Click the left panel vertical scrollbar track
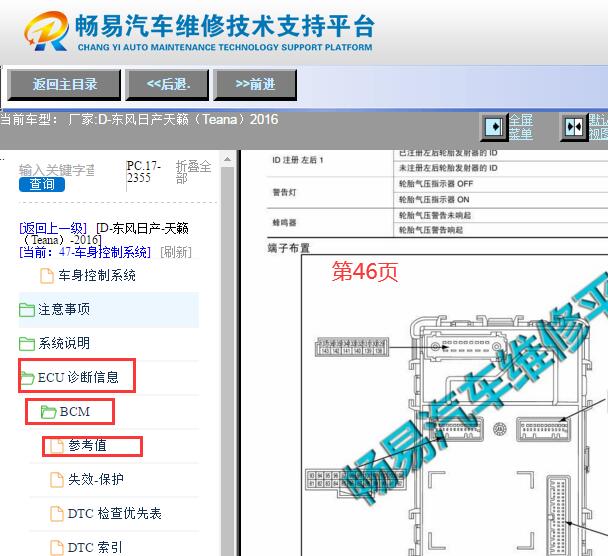608x556 pixels. click(x=228, y=361)
